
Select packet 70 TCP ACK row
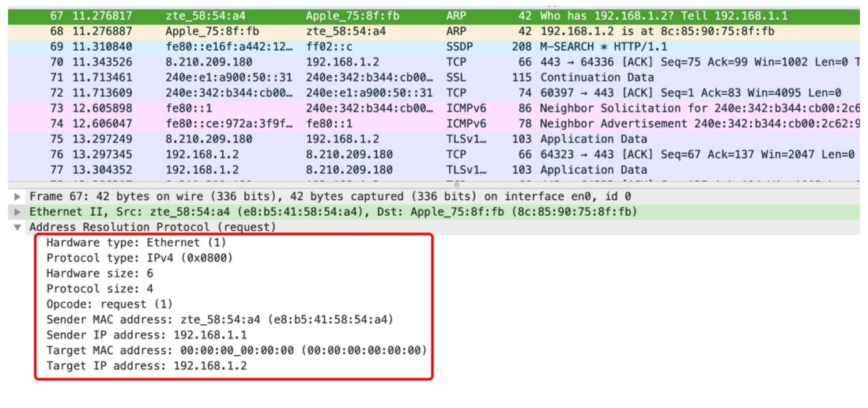434,62
